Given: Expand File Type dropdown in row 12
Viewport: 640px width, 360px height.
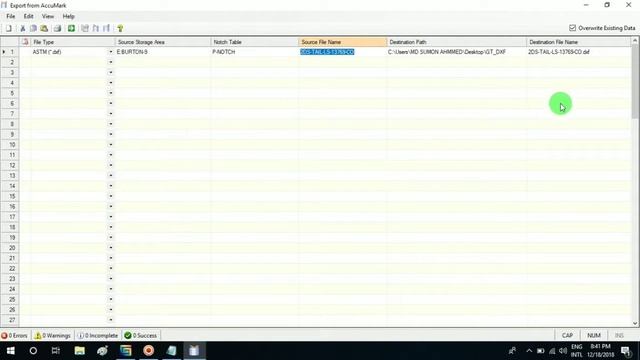Looking at the screenshot, I should click(x=111, y=165).
